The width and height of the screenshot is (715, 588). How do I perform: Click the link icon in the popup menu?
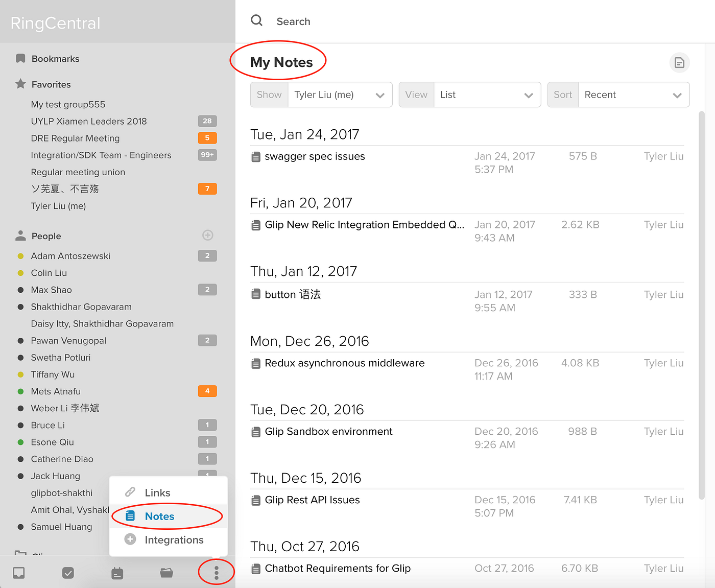tap(130, 492)
